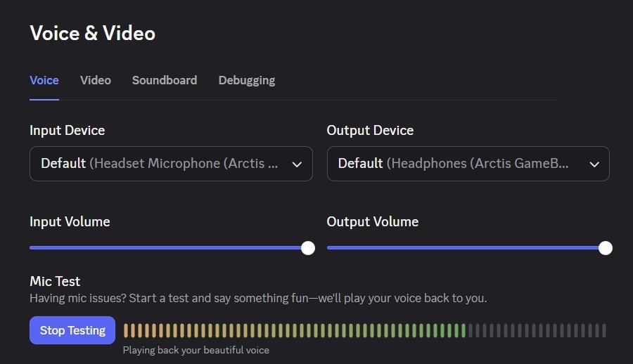Screen dimensions: 633x364
Task: Click the Input Volume label
Action: click(x=70, y=221)
